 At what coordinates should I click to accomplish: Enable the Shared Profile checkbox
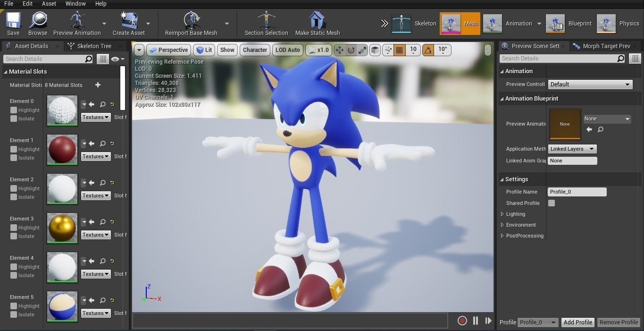coord(552,203)
